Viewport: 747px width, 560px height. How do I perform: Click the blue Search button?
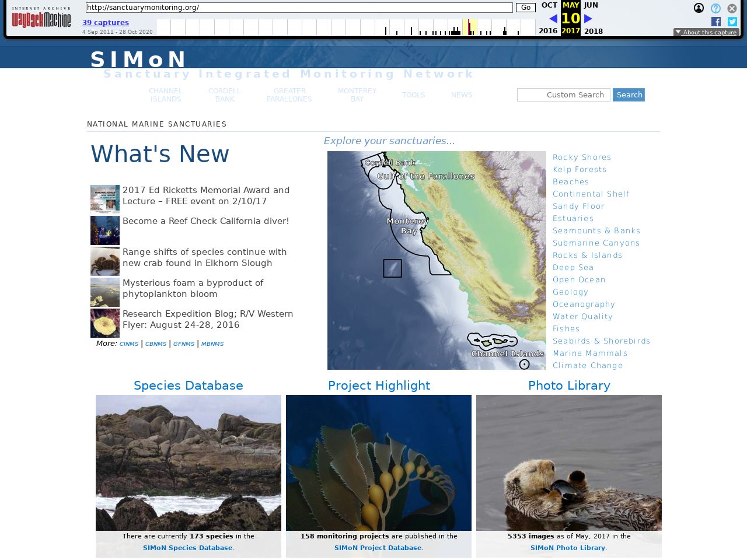[629, 94]
